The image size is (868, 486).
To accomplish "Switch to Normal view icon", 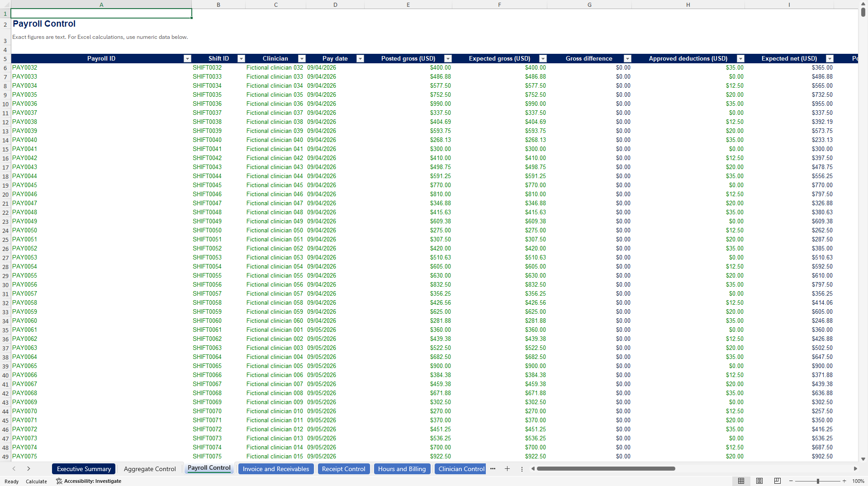I will 741,481.
